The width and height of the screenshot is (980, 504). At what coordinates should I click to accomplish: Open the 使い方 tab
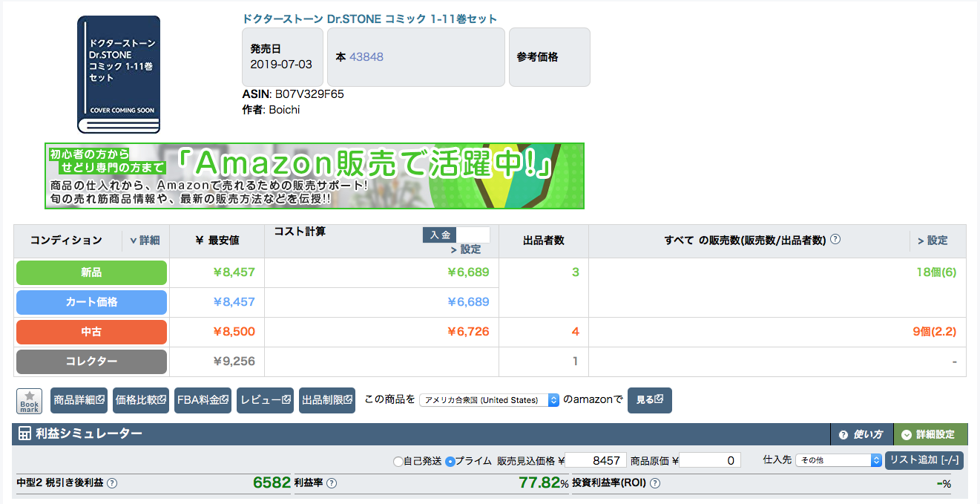tap(861, 434)
